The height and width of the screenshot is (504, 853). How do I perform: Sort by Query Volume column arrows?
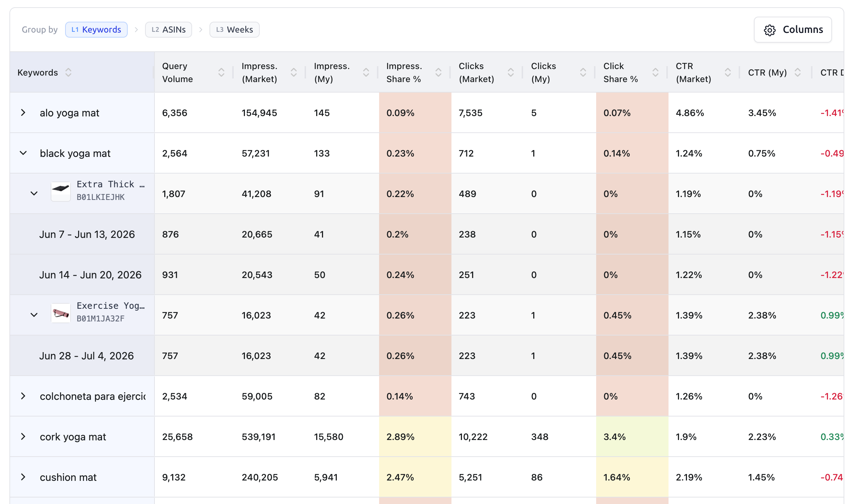pos(221,73)
